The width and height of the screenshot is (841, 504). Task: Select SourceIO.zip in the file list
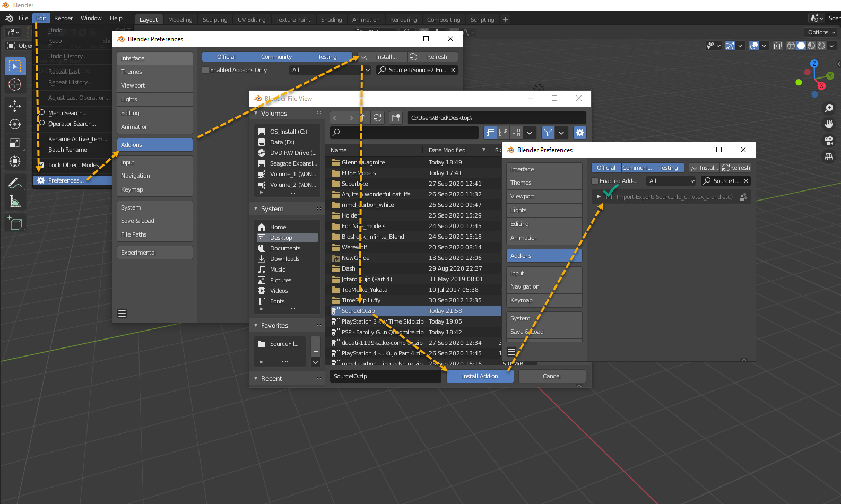point(416,311)
